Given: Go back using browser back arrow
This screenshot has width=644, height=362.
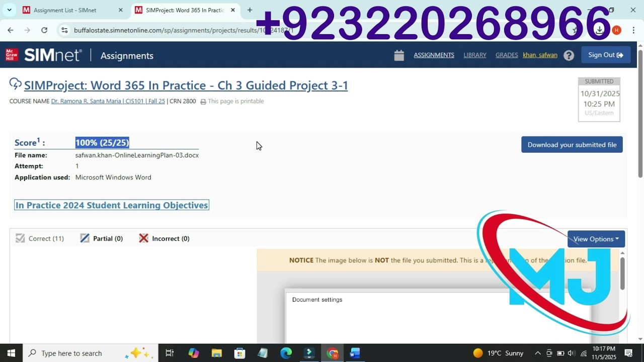Looking at the screenshot, I should point(11,30).
